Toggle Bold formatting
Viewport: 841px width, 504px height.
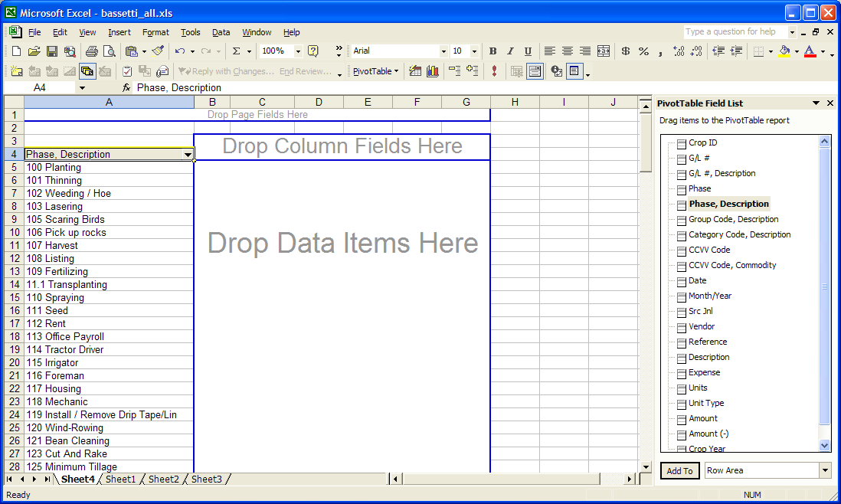492,51
